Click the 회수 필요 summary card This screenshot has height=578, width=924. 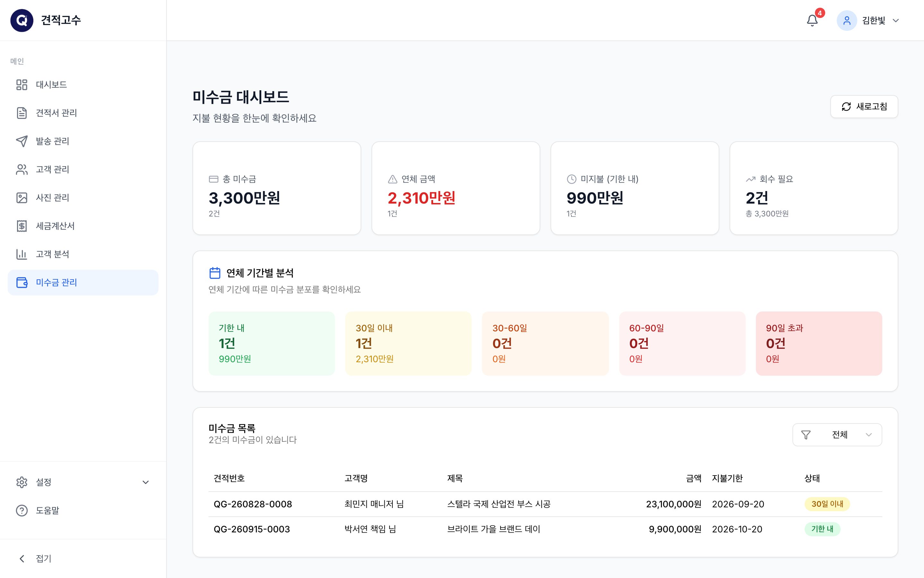pos(814,188)
